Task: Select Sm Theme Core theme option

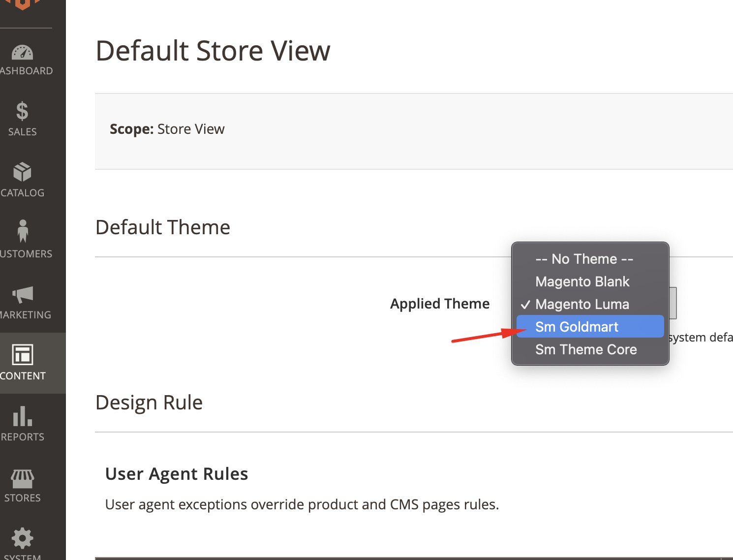Action: [x=590, y=349]
